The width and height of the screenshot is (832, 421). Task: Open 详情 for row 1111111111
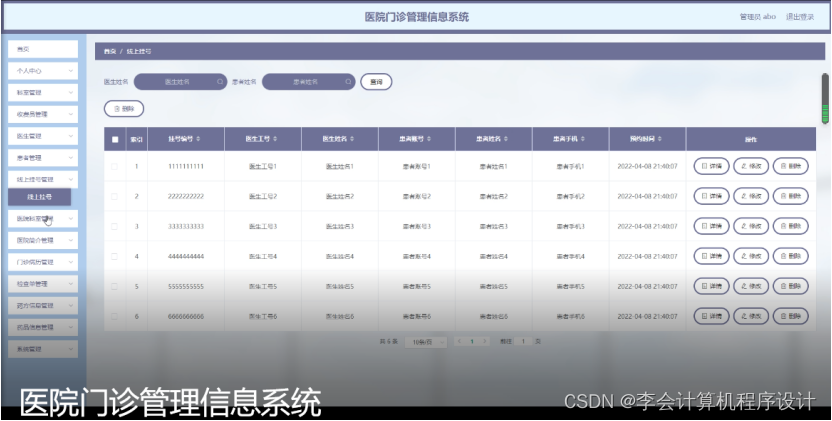(712, 166)
